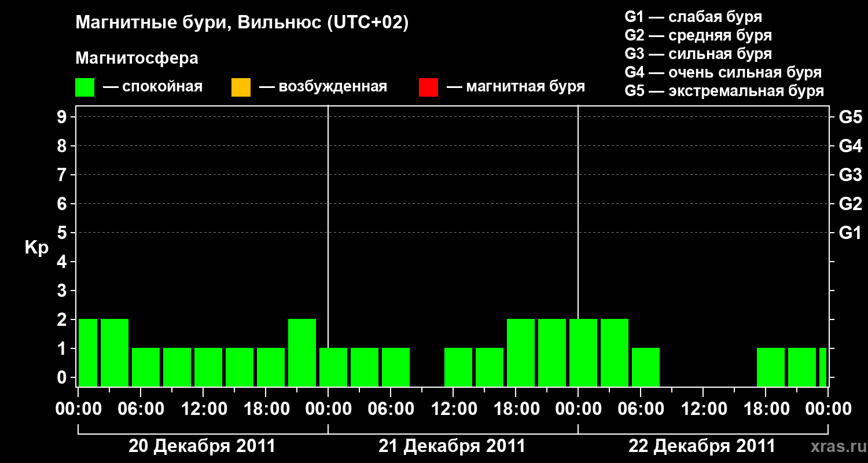Click the narrow last bar at chart's right edge
The height and width of the screenshot is (463, 868).
823,367
